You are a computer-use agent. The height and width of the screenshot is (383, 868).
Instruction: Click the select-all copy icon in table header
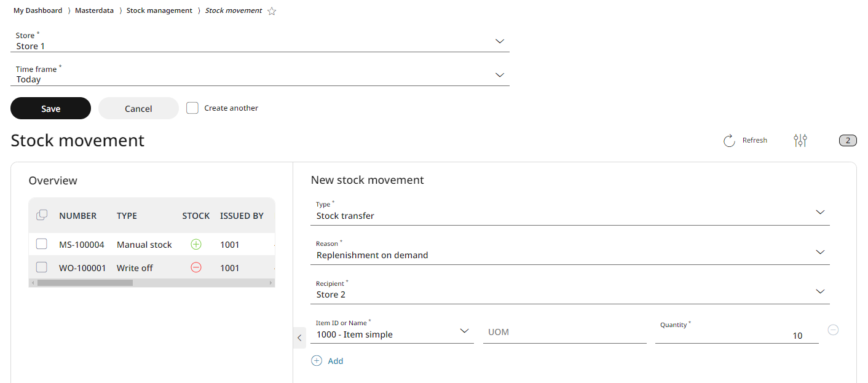tap(42, 215)
